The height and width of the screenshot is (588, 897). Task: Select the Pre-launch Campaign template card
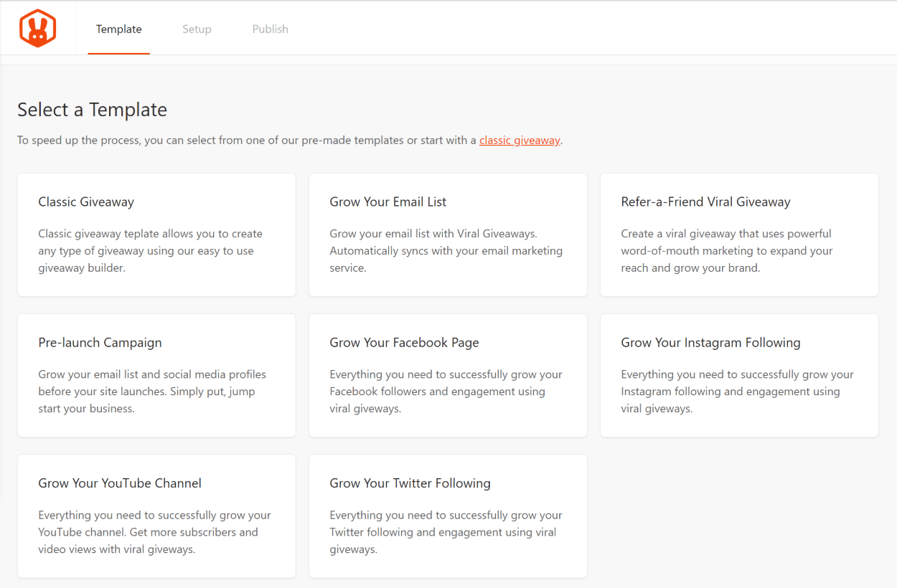point(156,375)
